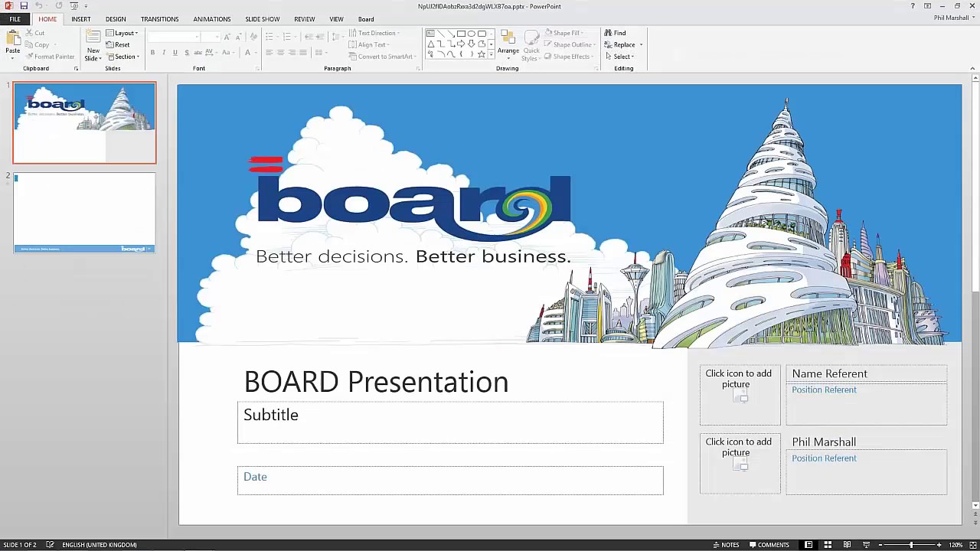The image size is (980, 551).
Task: Click the Reset slide button
Action: click(x=118, y=44)
